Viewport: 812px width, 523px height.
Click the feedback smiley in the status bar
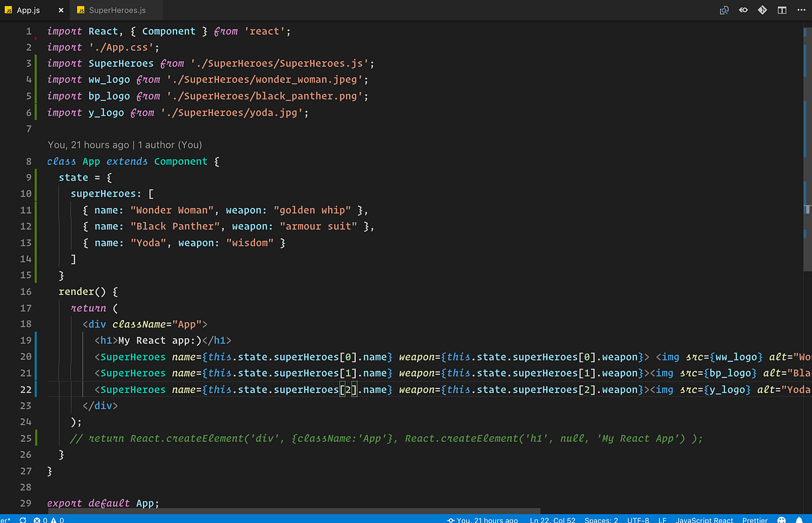781,520
